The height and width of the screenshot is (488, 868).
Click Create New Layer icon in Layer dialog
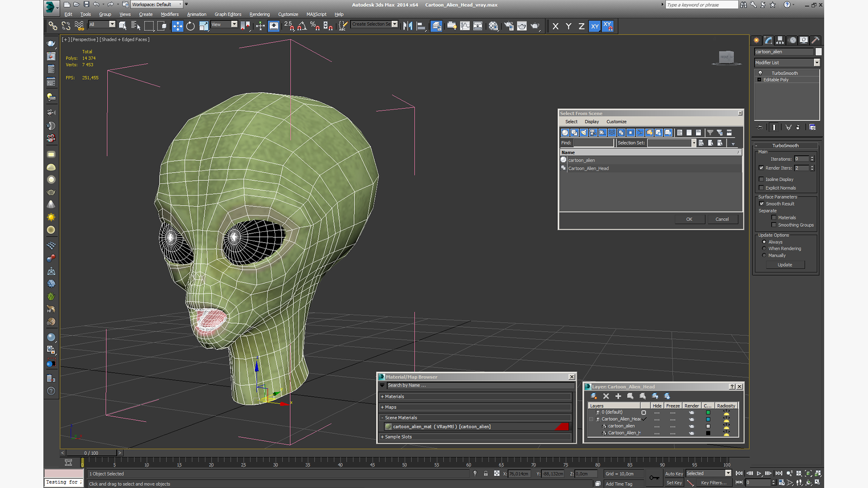point(594,396)
